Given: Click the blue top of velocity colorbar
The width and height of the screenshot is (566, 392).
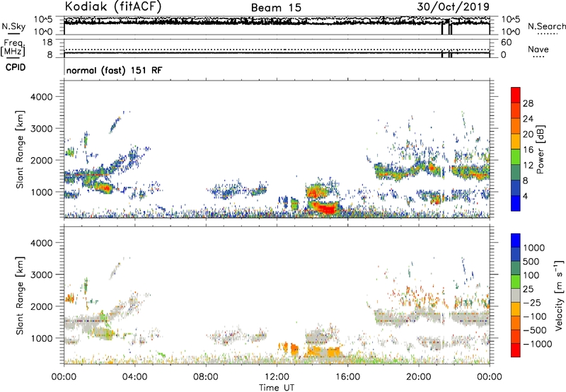Looking at the screenshot, I should click(x=516, y=241).
